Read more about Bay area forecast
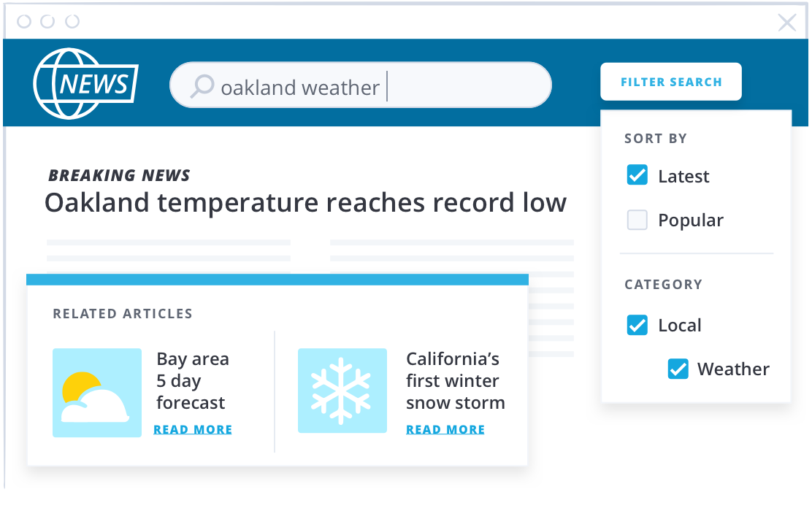Screen dimensions: 812x511 point(193,429)
